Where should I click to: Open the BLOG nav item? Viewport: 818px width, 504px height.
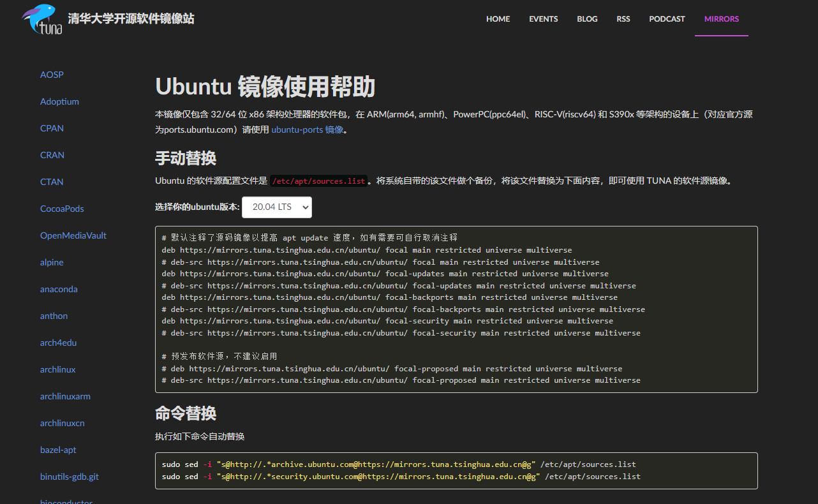tap(587, 19)
